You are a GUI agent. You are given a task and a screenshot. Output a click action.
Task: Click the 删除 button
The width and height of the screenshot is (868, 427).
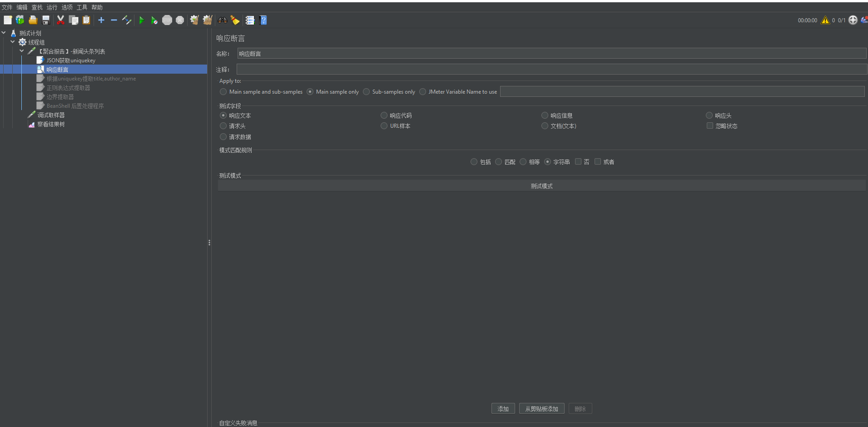(x=580, y=409)
